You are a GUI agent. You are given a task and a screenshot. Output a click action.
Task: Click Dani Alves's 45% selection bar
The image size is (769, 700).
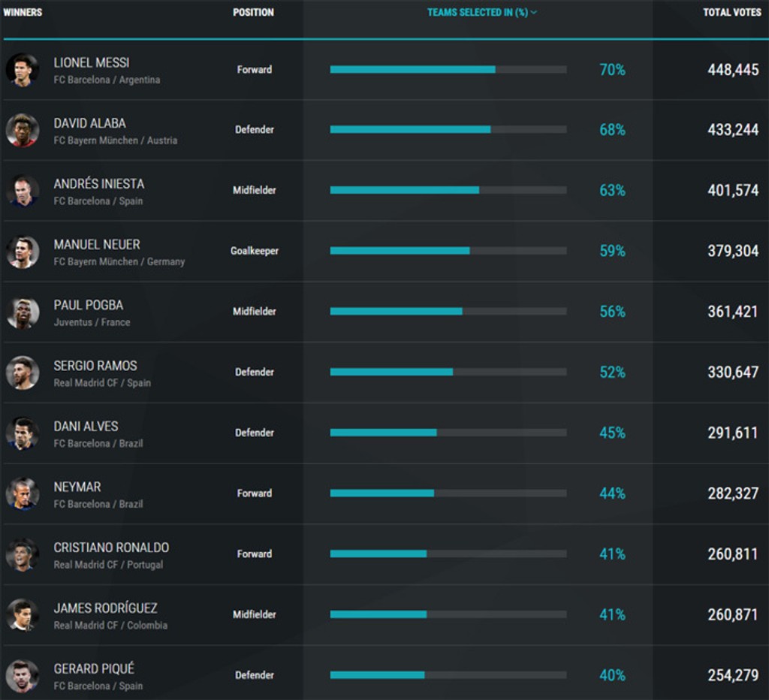[x=448, y=433]
